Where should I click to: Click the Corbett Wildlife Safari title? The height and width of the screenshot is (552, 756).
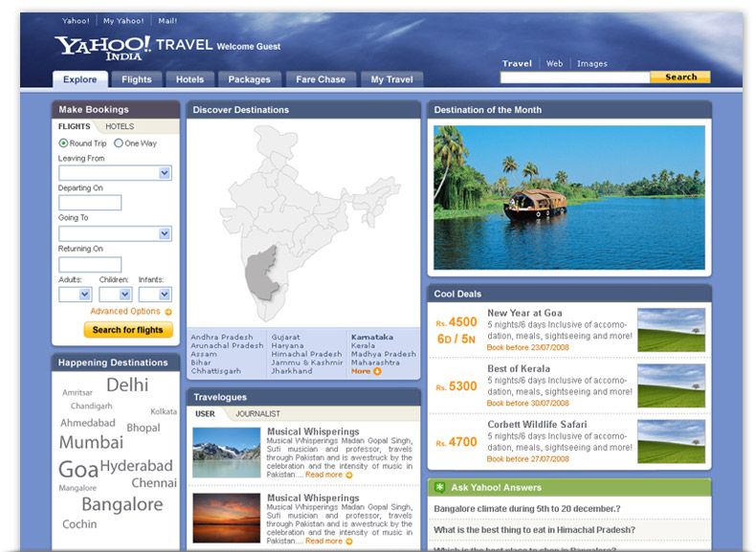(537, 425)
